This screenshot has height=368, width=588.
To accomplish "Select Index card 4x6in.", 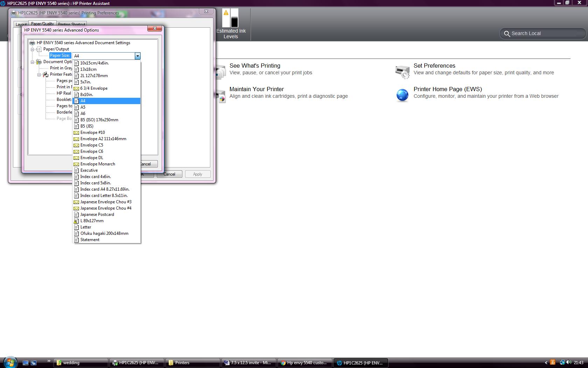I will (106, 177).
